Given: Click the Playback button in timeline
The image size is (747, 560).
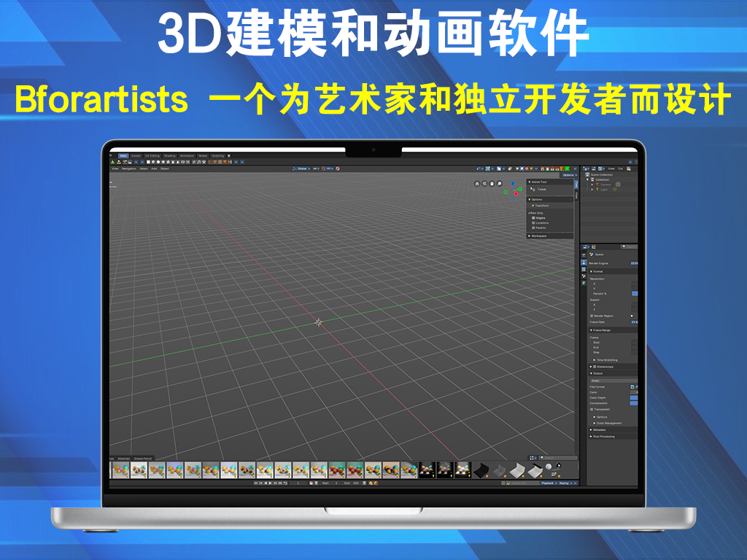Looking at the screenshot, I should (549, 483).
